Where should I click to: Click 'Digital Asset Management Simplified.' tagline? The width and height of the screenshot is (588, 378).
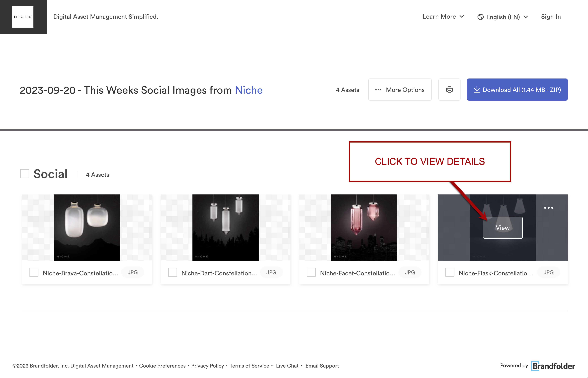click(106, 17)
